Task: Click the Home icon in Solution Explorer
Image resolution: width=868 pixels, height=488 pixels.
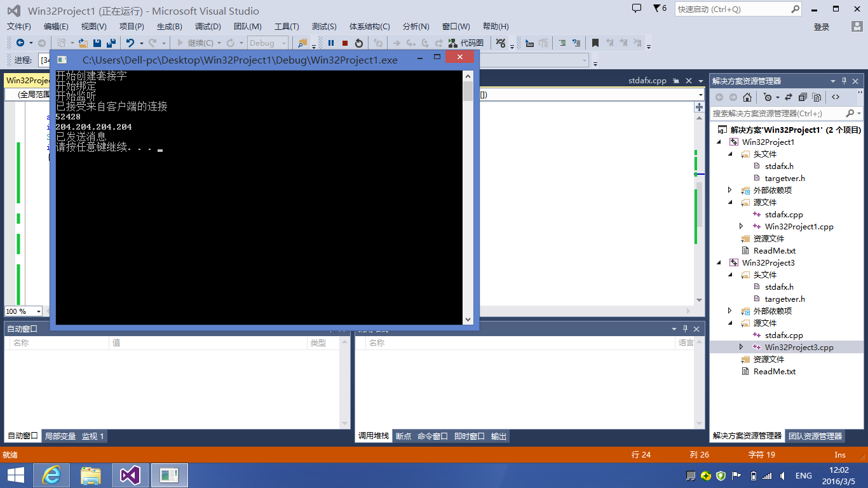Action: coord(747,97)
